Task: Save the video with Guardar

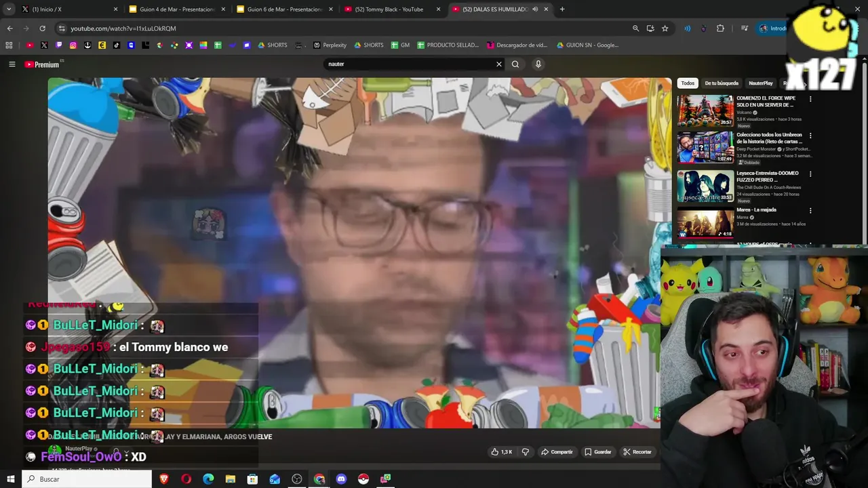Action: [598, 452]
